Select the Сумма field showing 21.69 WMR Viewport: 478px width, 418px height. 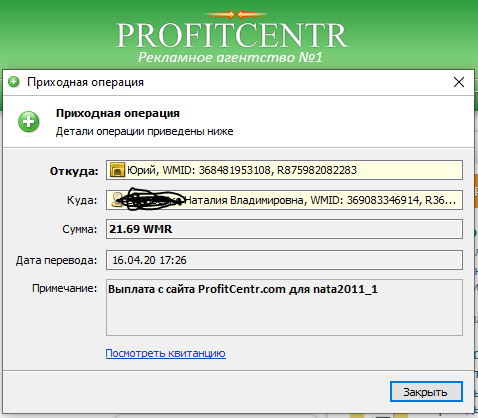pyautogui.click(x=284, y=229)
